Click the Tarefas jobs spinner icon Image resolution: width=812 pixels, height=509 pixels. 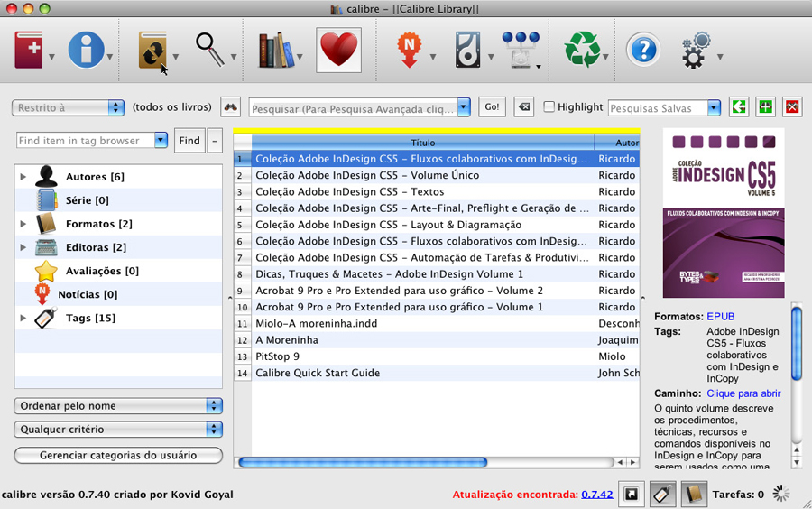781,494
